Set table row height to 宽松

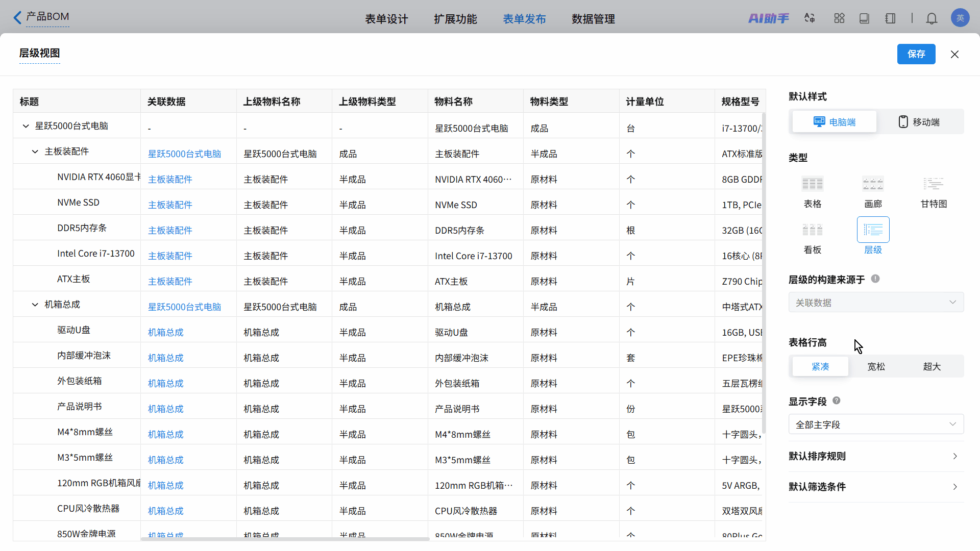tap(876, 366)
